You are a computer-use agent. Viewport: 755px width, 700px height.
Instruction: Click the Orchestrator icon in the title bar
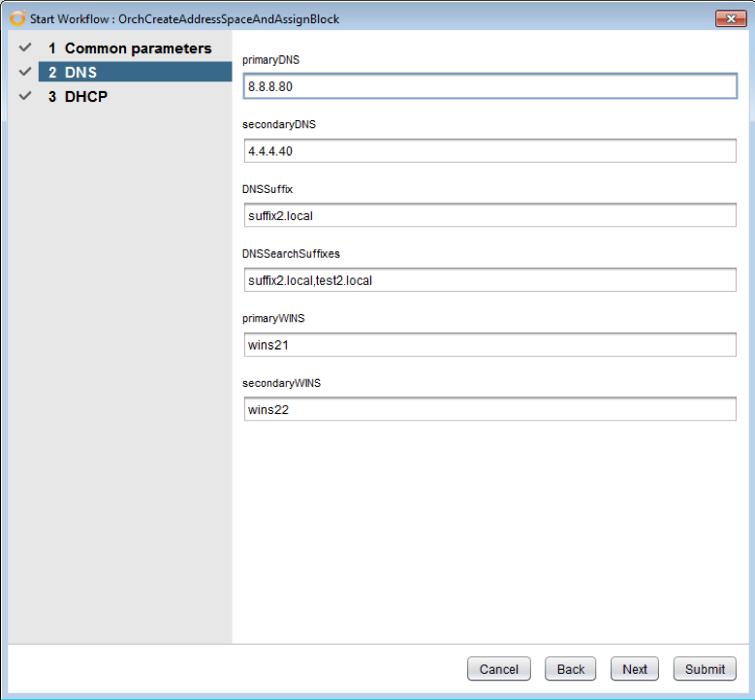[x=17, y=19]
